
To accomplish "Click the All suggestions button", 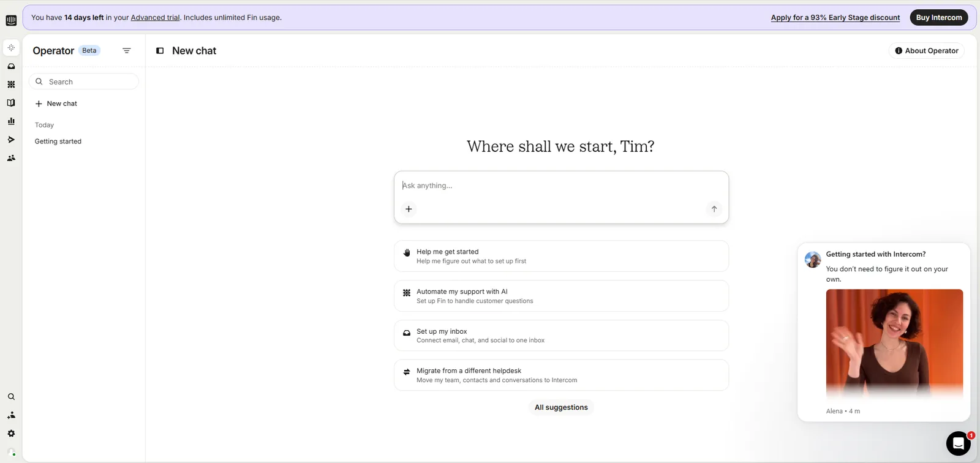I will [561, 407].
